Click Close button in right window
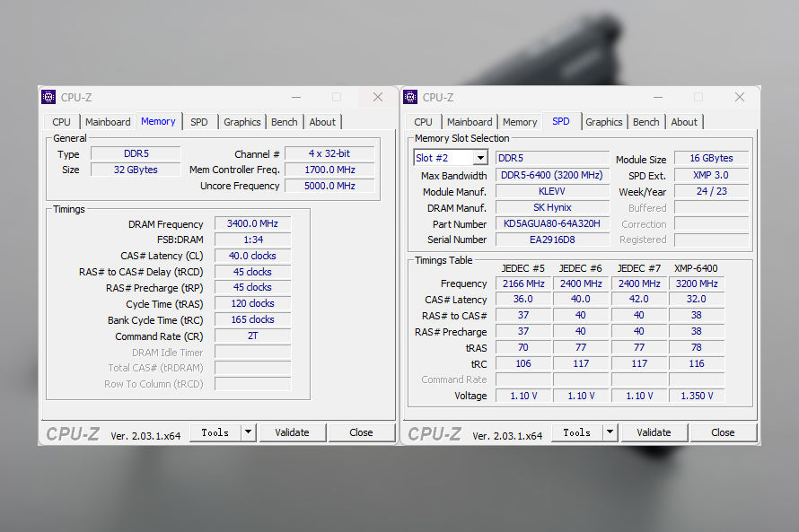799x532 pixels. click(x=723, y=432)
